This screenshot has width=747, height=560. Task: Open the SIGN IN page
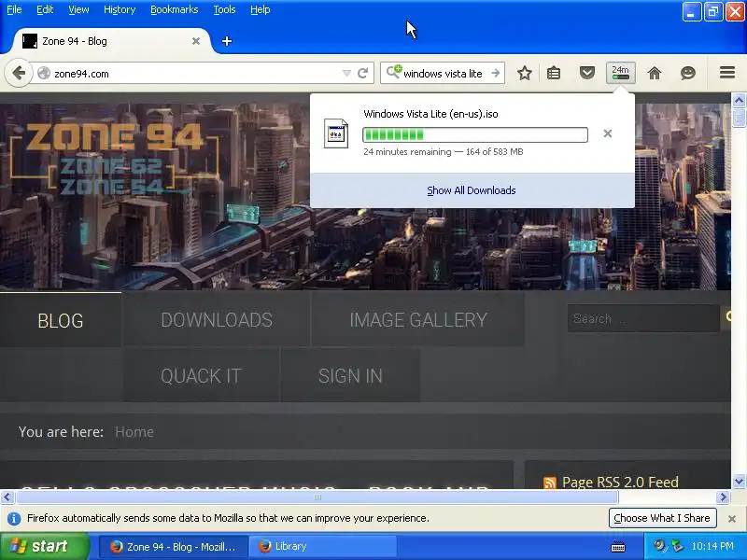click(x=351, y=376)
